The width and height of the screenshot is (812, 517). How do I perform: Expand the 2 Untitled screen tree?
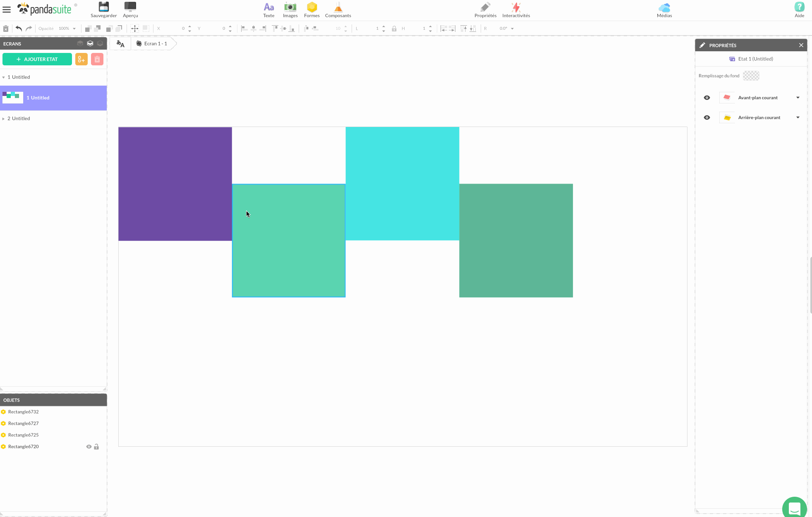point(3,119)
